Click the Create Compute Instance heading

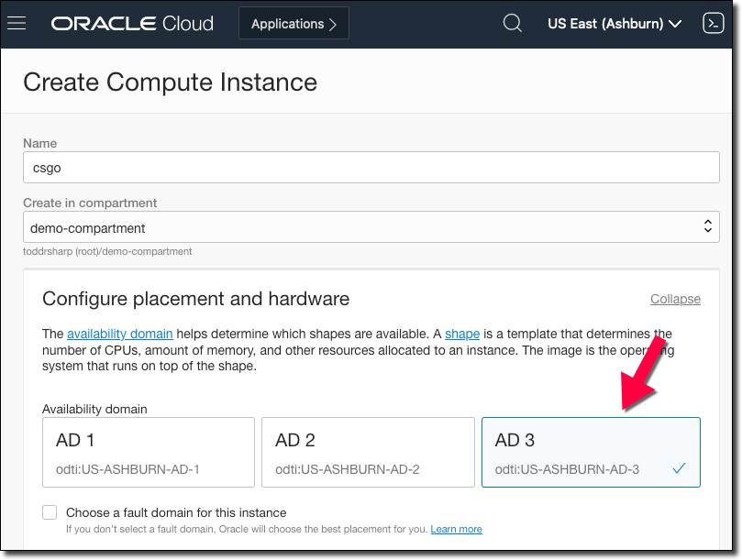(170, 82)
